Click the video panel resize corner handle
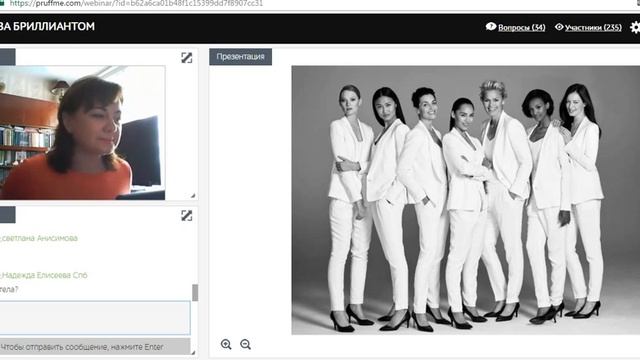640x360 pixels. (x=193, y=196)
